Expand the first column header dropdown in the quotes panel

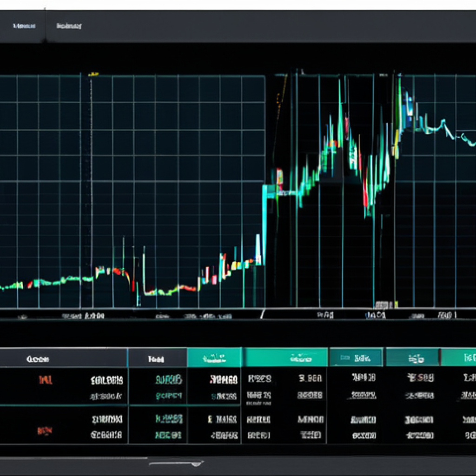pos(37,358)
